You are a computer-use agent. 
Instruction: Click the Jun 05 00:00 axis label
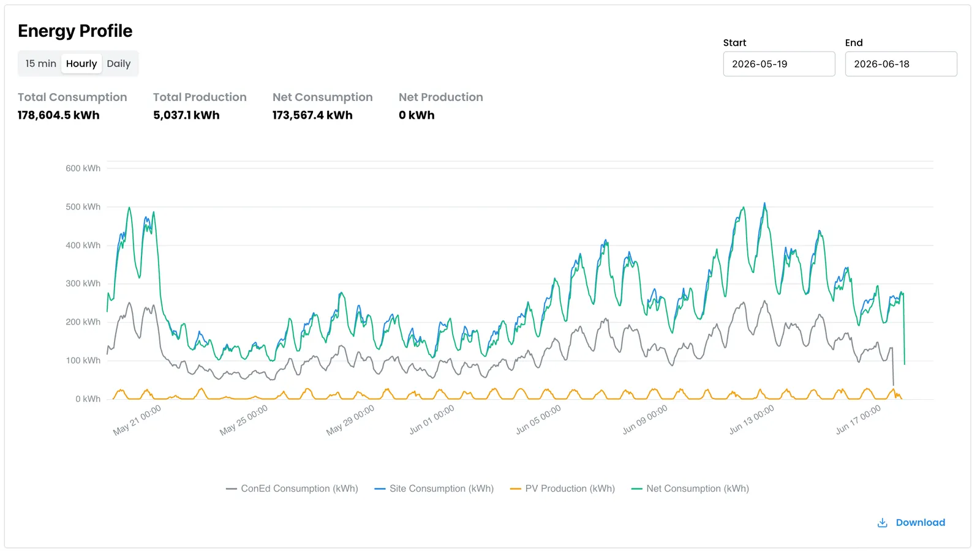pyautogui.click(x=538, y=420)
